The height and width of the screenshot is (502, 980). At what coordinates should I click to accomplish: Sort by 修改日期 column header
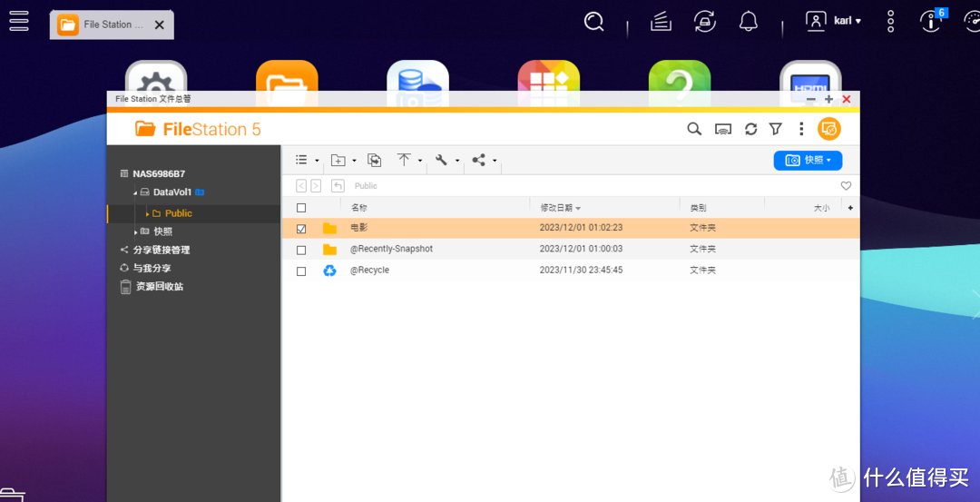pos(560,208)
